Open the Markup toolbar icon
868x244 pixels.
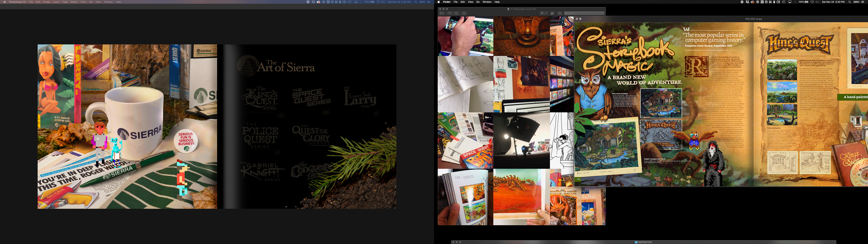[560, 14]
